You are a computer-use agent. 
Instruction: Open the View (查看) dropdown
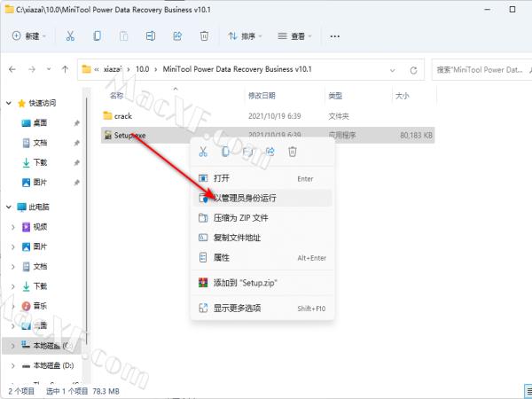tap(294, 36)
